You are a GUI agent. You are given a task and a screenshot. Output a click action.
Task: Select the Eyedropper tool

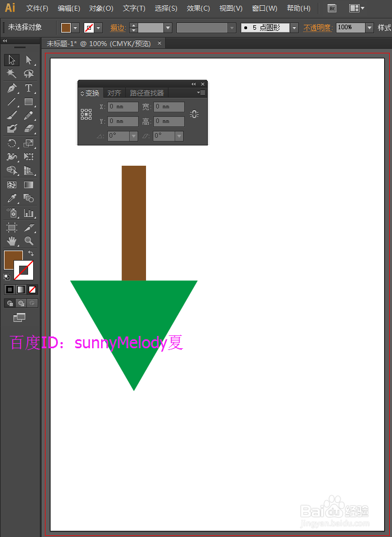coord(12,198)
